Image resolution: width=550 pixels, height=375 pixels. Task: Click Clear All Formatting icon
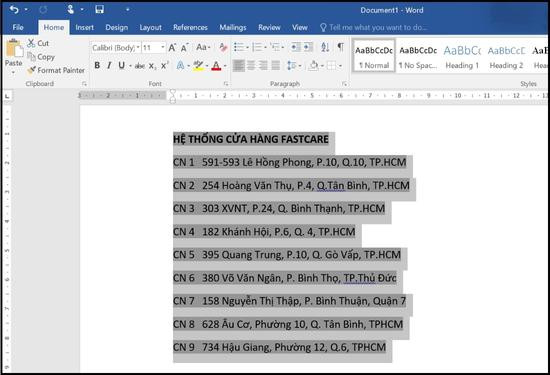[x=223, y=47]
